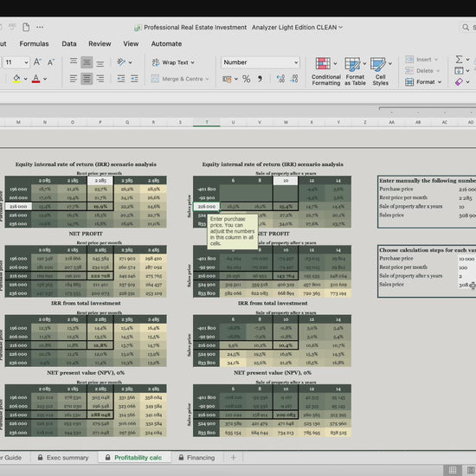
Task: Open the font size 11 dropdown
Action: (26, 62)
